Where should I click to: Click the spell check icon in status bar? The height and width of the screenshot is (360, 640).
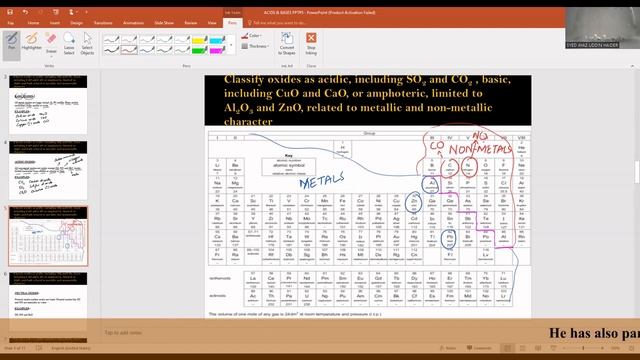(39, 348)
